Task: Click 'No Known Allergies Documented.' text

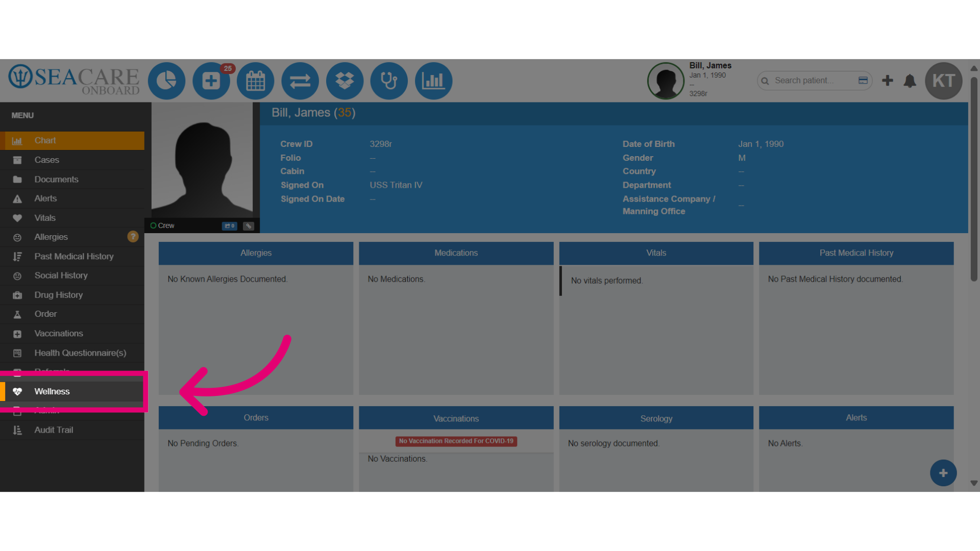Action: coord(228,279)
